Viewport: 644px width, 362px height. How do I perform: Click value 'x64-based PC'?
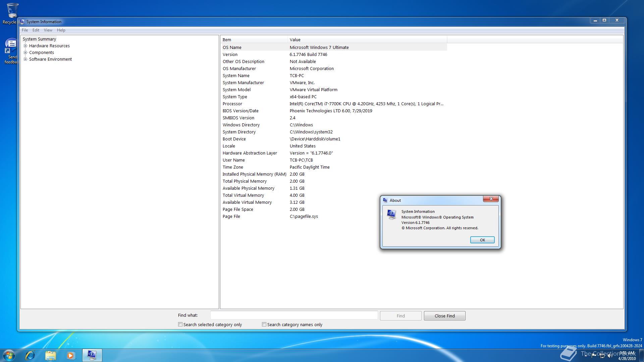[x=303, y=97]
